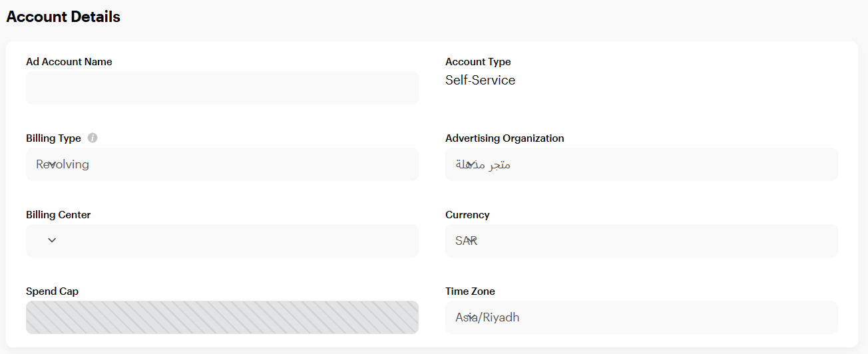Image resolution: width=868 pixels, height=354 pixels.
Task: Expand the empty Billing Center dropdown field
Action: [x=222, y=241]
